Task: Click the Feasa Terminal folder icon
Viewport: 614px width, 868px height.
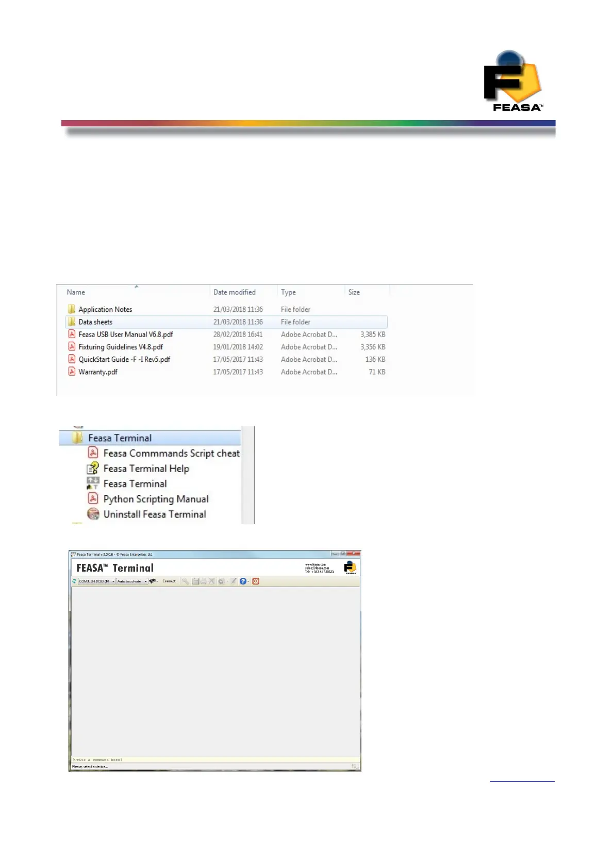Action: tap(77, 438)
